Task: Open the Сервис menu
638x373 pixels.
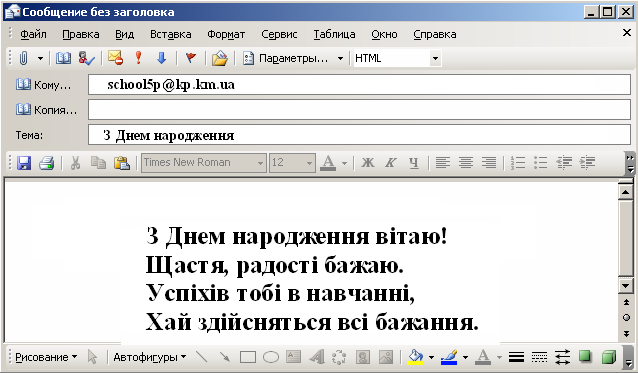Action: point(279,34)
